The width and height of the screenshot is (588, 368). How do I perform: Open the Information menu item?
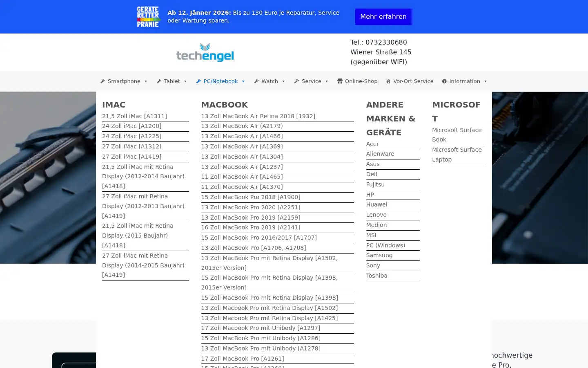click(465, 81)
